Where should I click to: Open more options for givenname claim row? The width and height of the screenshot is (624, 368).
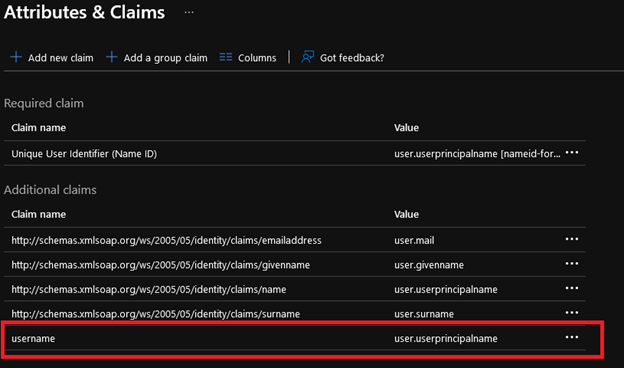[x=572, y=264]
